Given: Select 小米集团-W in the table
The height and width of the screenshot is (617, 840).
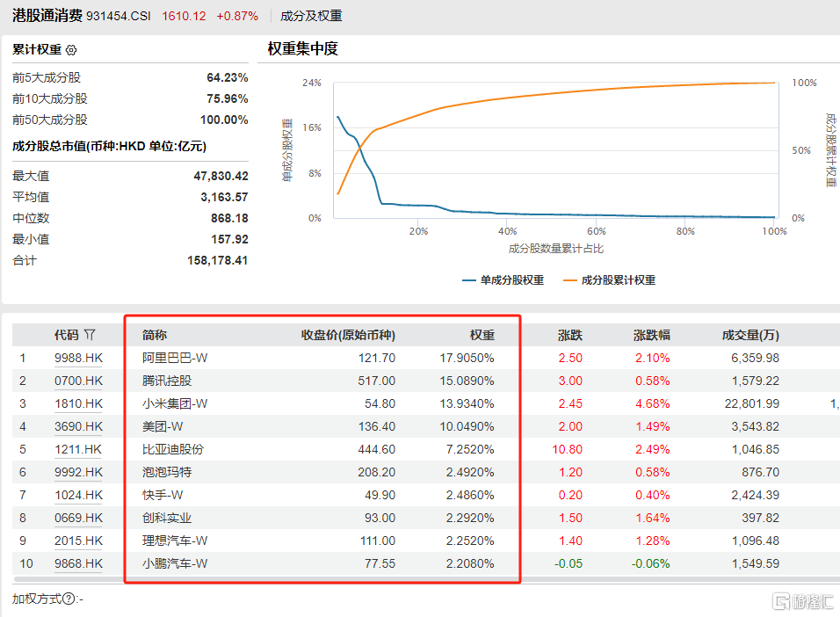Looking at the screenshot, I should click(x=175, y=403).
